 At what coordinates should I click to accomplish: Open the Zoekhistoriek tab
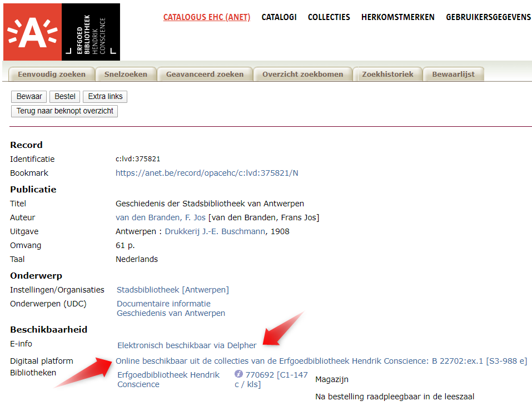click(387, 74)
